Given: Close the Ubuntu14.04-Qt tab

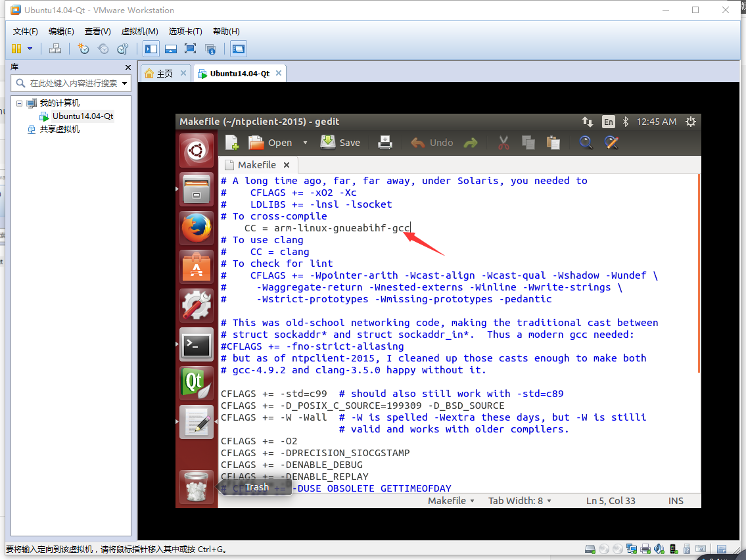Looking at the screenshot, I should [279, 73].
